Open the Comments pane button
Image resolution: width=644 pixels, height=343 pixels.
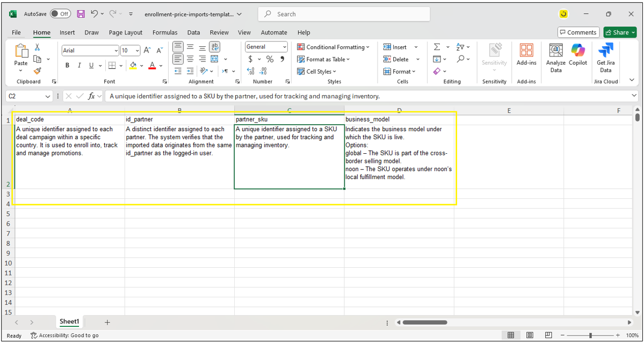[x=578, y=32]
